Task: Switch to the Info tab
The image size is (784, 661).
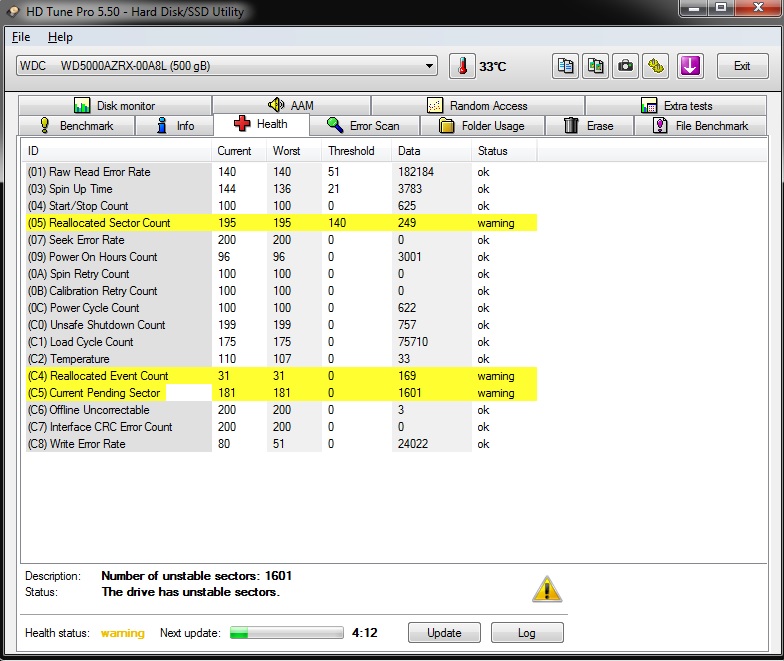Action: 174,126
